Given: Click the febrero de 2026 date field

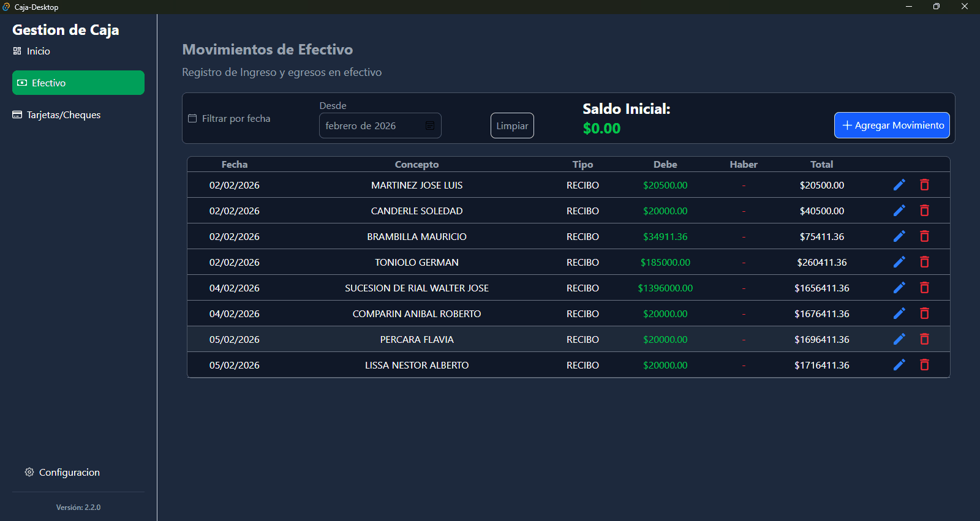Looking at the screenshot, I should 380,126.
